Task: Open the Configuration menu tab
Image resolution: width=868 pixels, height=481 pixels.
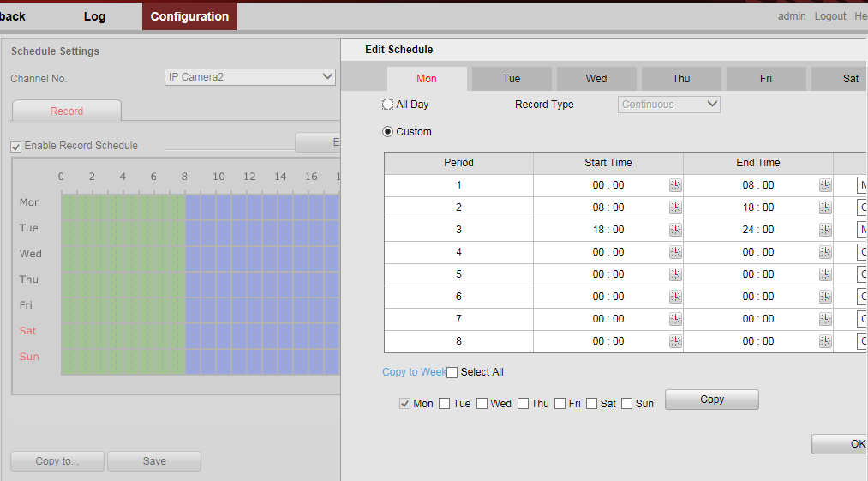Action: pos(189,16)
